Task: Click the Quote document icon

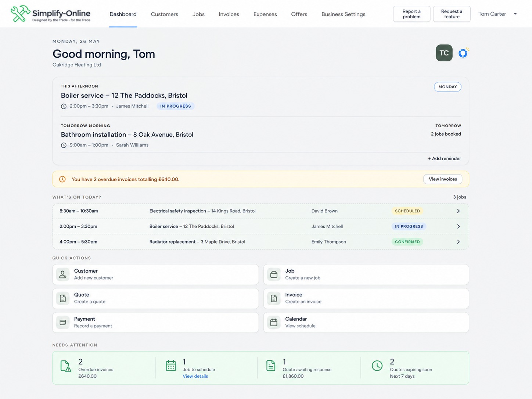Action: (x=63, y=298)
